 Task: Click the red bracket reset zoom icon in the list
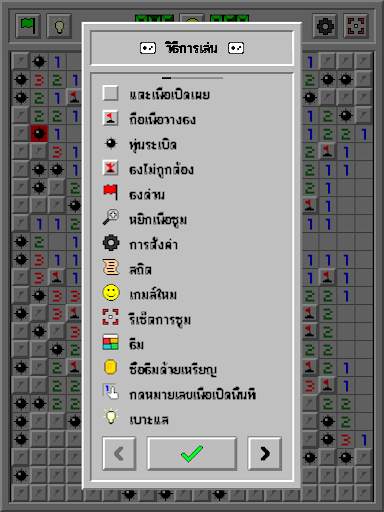[110, 317]
